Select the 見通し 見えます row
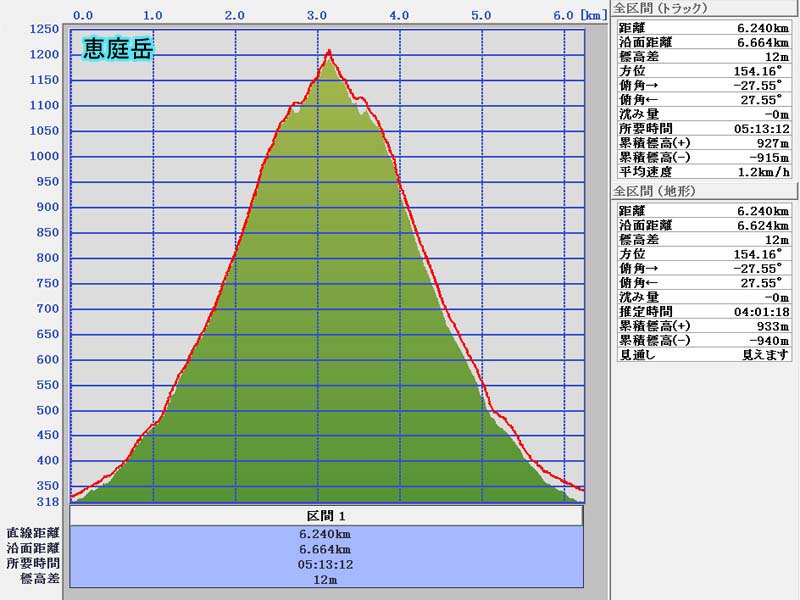This screenshot has width=800, height=600. (x=703, y=355)
